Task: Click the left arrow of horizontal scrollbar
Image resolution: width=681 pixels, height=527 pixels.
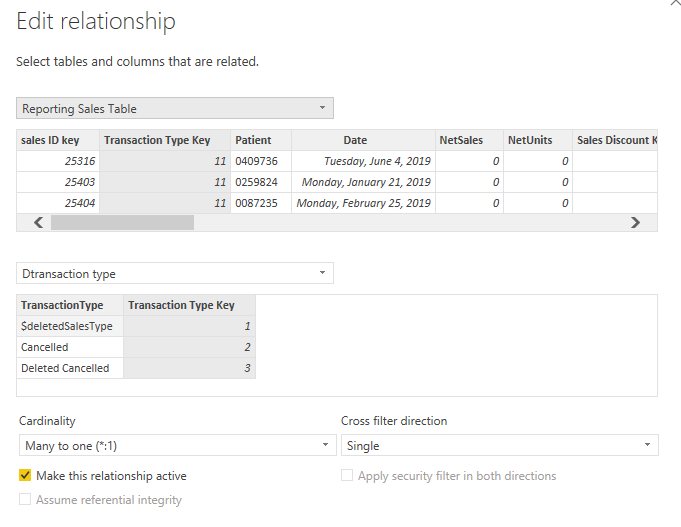Action: 38,222
